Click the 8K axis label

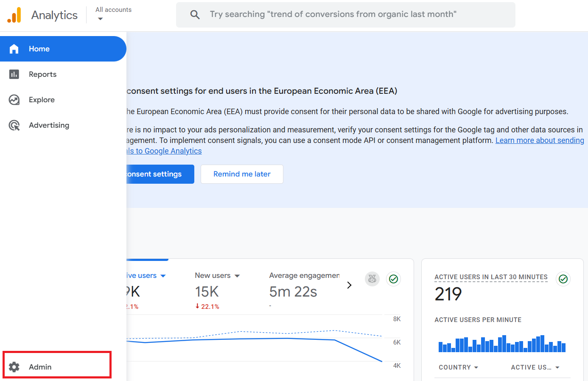click(397, 319)
